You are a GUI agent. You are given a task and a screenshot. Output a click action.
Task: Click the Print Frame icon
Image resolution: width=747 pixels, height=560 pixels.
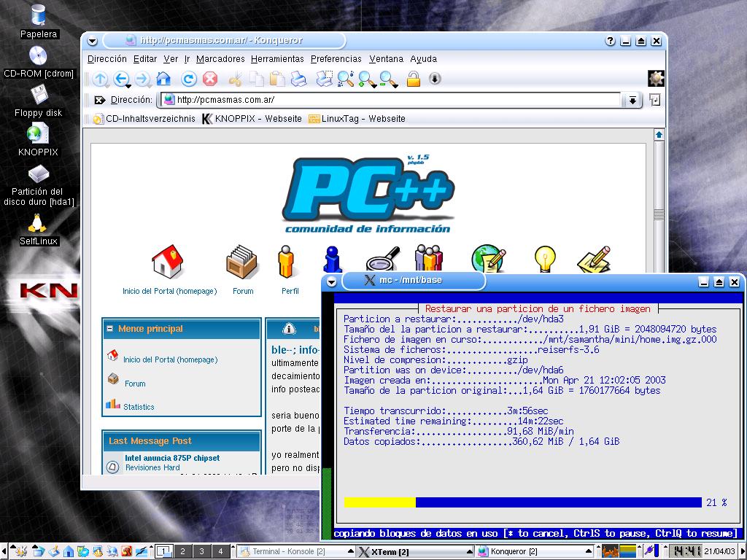pos(325,79)
